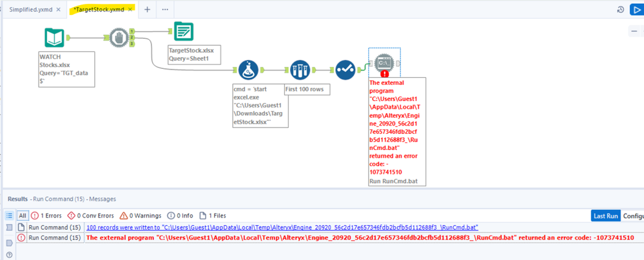This screenshot has height=260, width=644.
Task: Select the Configuration messages button
Action: 632,216
